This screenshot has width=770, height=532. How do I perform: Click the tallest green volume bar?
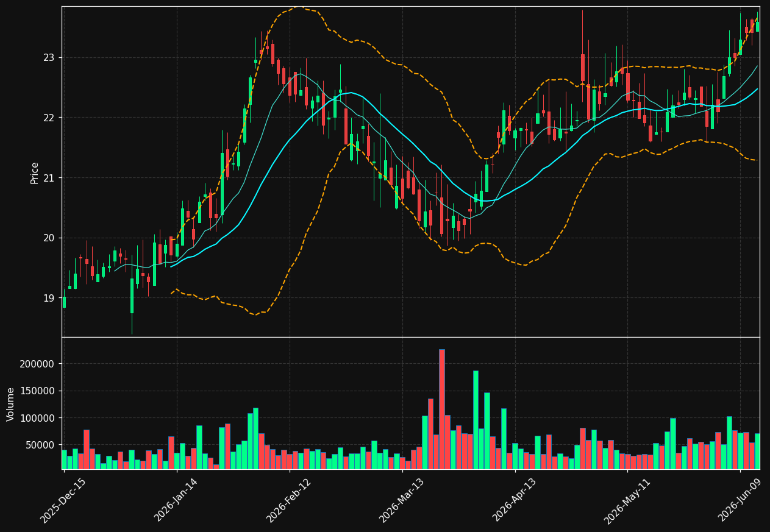[476, 420]
